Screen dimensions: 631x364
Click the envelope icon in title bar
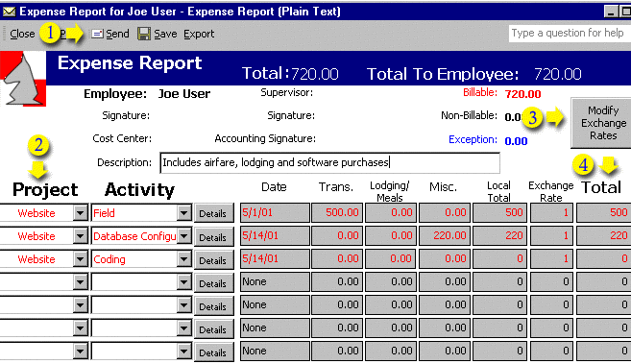[9, 12]
